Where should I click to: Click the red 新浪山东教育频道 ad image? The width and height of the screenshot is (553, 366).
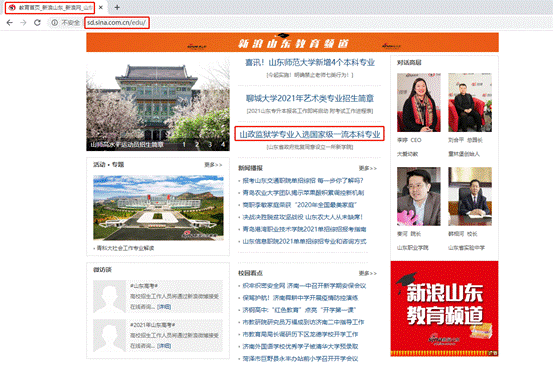coord(444,309)
